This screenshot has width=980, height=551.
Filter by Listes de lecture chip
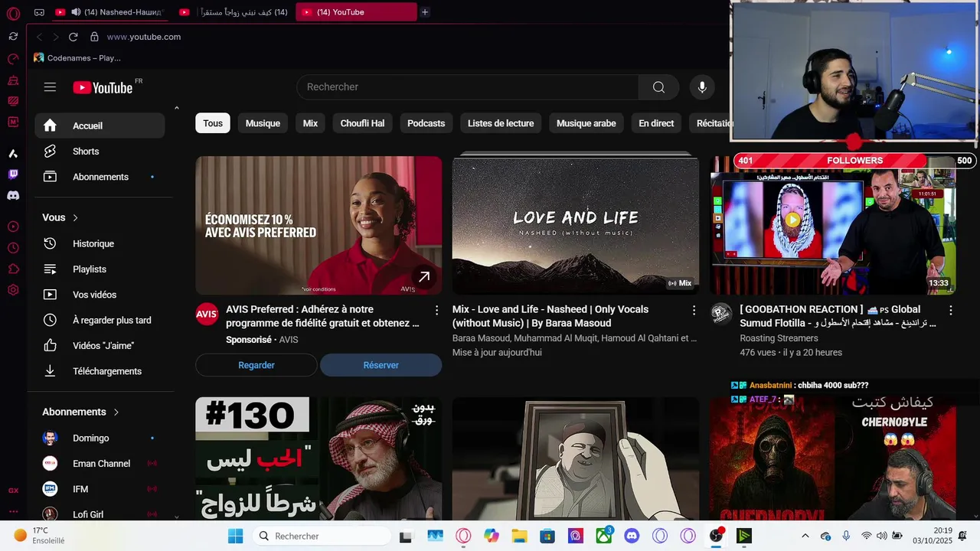click(x=501, y=123)
